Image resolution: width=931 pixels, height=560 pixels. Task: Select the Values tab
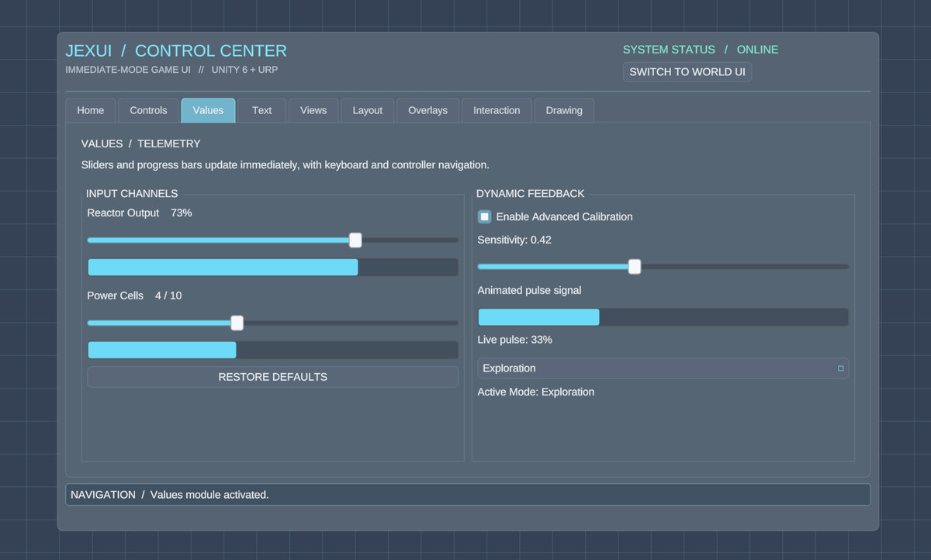pos(208,110)
